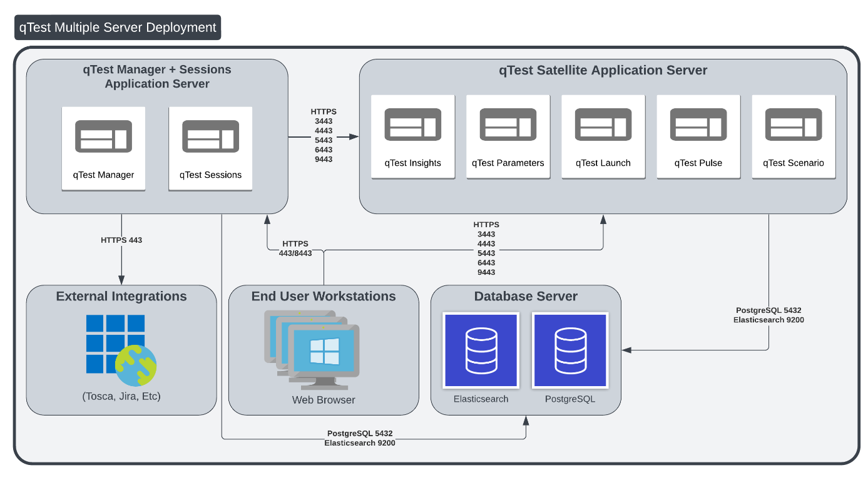Screen dimensions: 868x480
Task: Click the "HTTPS 443" connection label
Action: click(121, 240)
